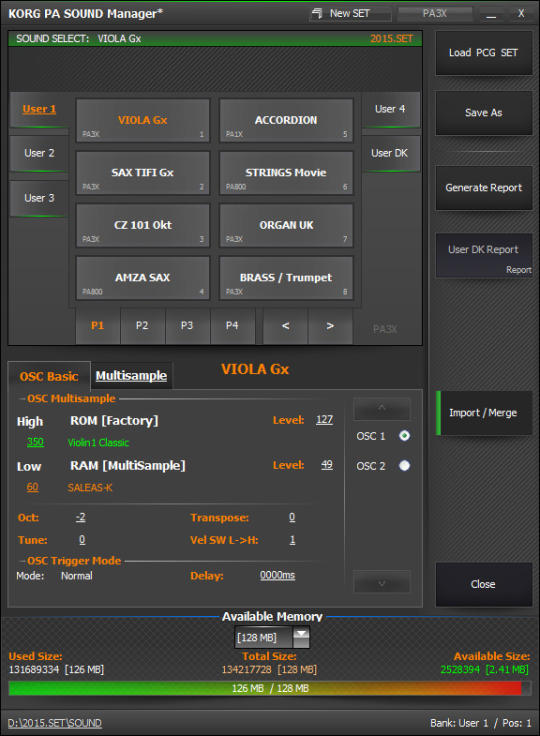Screen dimensions: 540x736
Task: Minimize the Sound Manager window
Action: click(x=491, y=14)
